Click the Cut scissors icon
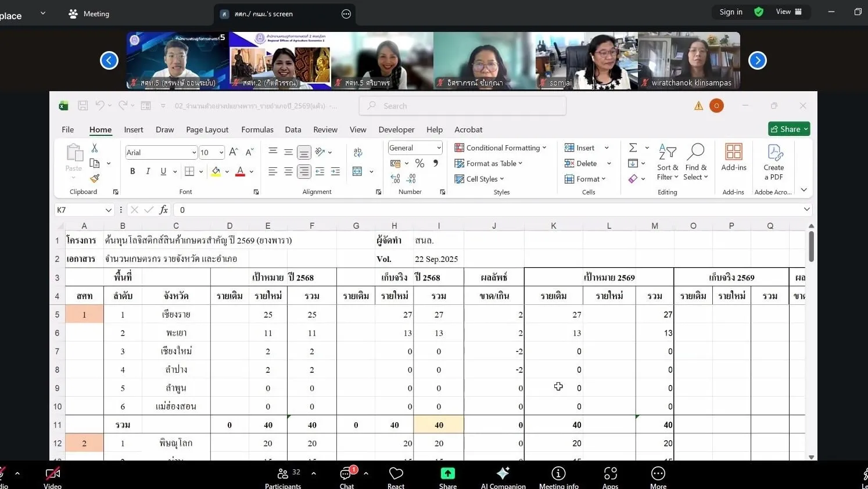 tap(95, 148)
